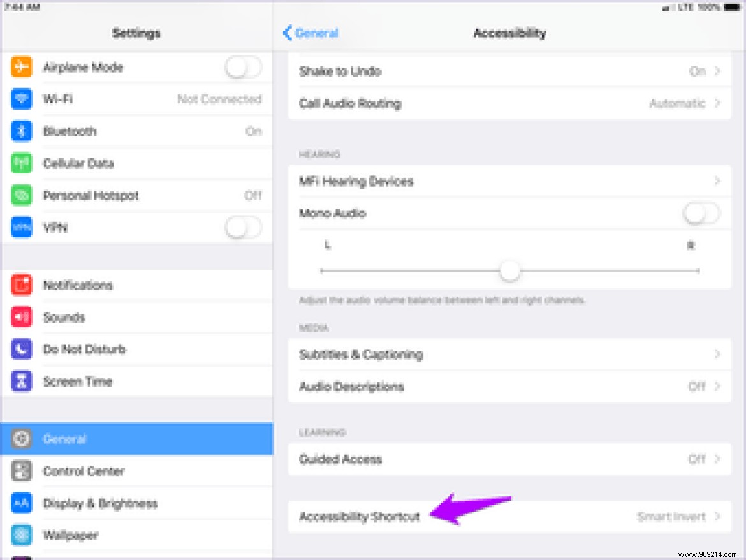Expand MFi Hearing Devices settings

click(x=510, y=182)
